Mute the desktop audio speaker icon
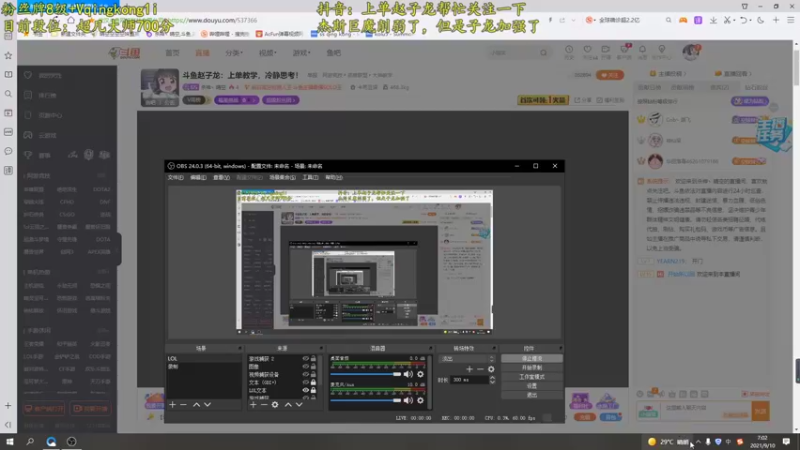800x450 pixels. click(408, 374)
